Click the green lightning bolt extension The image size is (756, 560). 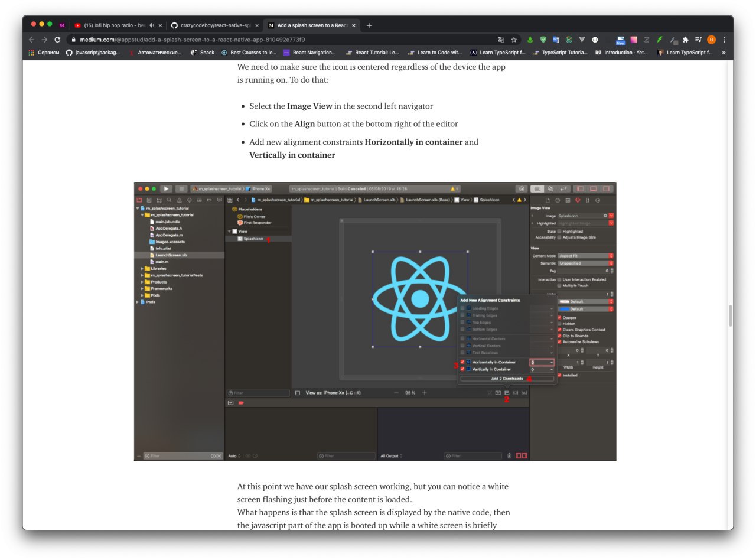pyautogui.click(x=660, y=40)
